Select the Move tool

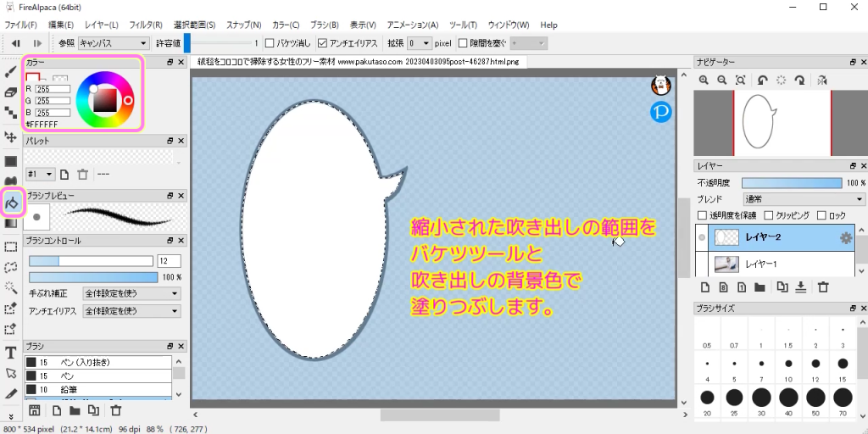[10, 136]
